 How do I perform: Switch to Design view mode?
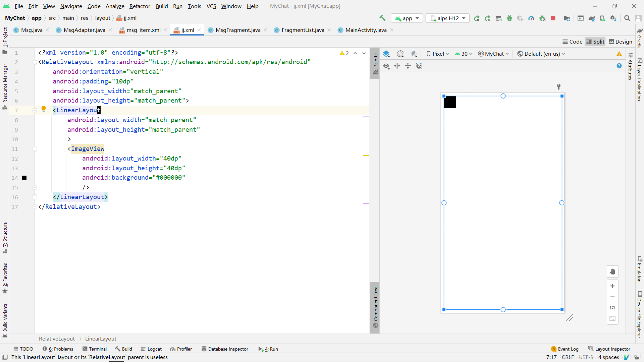tap(621, 42)
